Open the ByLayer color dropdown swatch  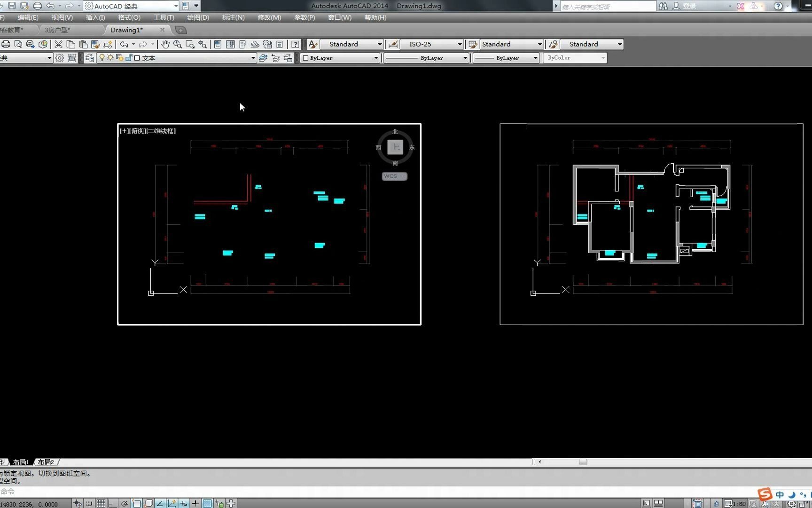point(340,58)
